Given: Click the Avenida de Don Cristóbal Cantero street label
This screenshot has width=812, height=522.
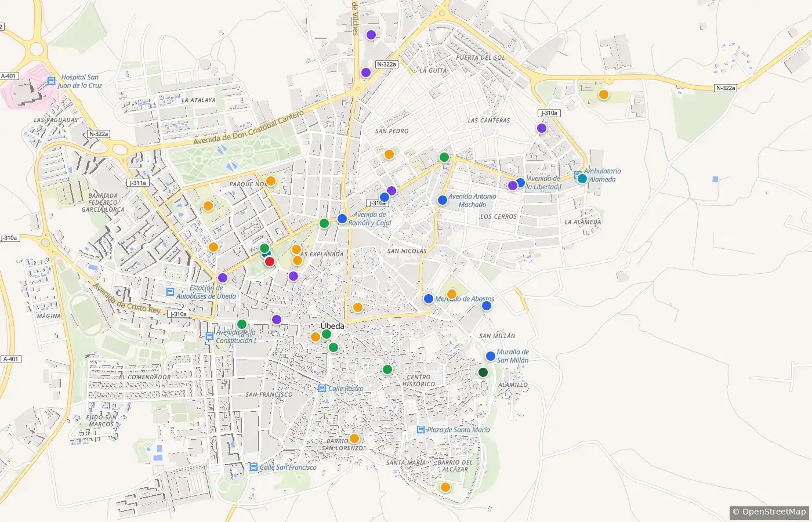Looking at the screenshot, I should coord(248,129).
